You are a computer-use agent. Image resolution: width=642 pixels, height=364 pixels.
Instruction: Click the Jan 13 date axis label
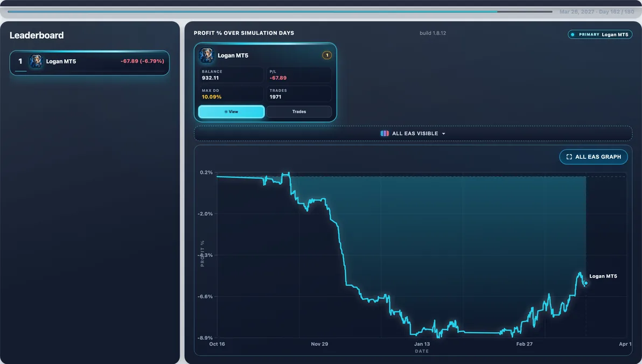click(422, 344)
